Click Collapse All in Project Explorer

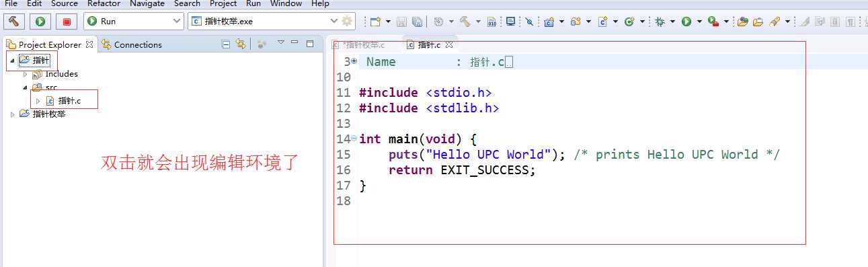click(226, 44)
